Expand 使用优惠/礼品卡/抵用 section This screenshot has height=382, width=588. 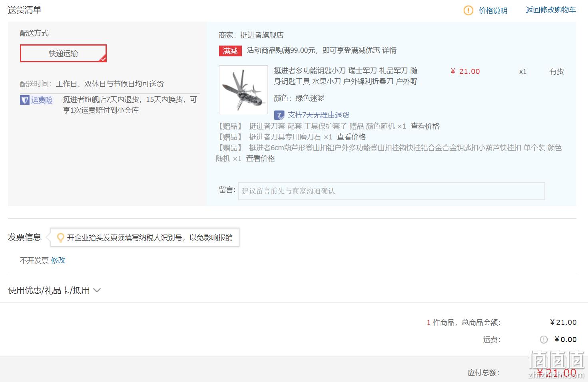point(54,290)
